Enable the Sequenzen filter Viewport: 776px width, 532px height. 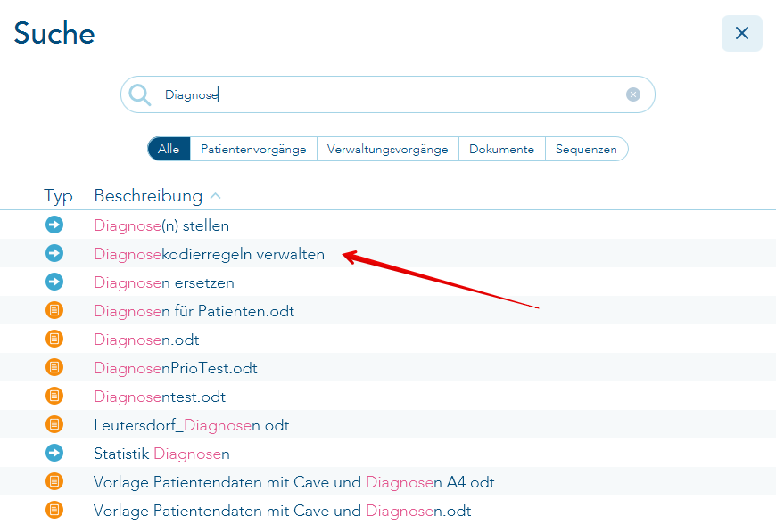[x=587, y=149]
